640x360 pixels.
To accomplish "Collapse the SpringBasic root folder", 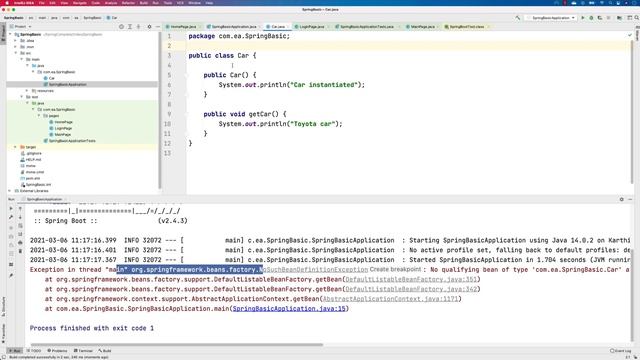I will click(10, 35).
